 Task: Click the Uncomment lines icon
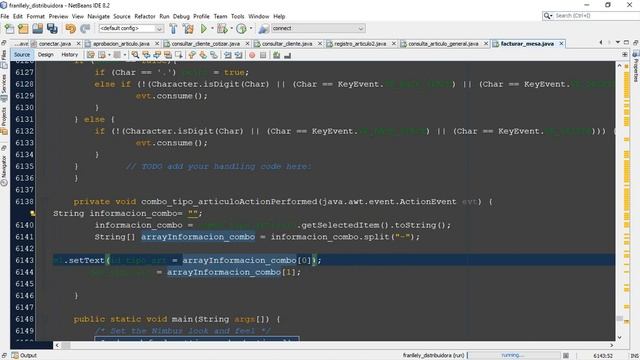[x=287, y=55]
